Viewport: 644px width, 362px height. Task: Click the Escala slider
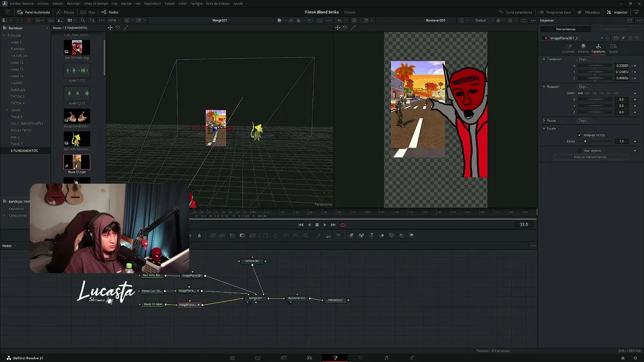coord(596,141)
